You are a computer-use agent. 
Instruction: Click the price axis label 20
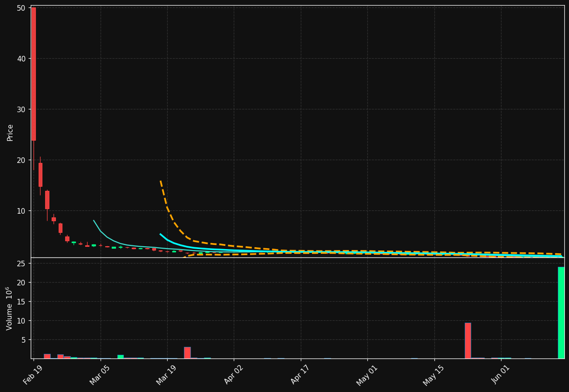(x=22, y=160)
